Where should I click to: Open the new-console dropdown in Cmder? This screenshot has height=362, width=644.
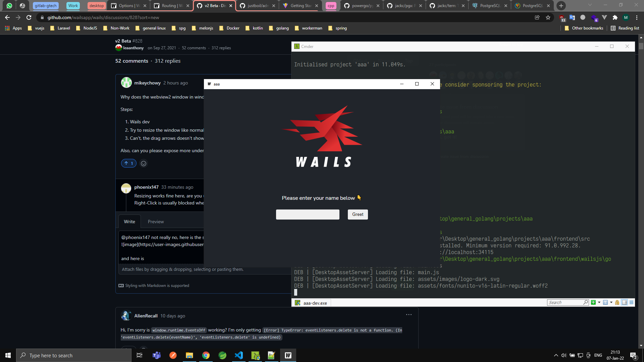point(599,302)
